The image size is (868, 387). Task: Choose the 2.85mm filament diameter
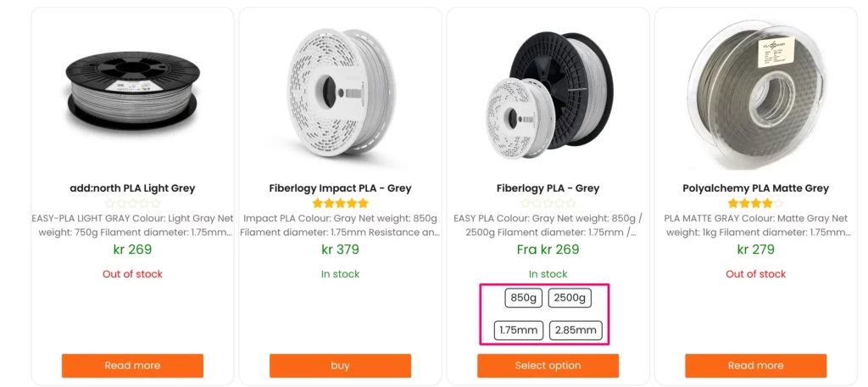[576, 330]
